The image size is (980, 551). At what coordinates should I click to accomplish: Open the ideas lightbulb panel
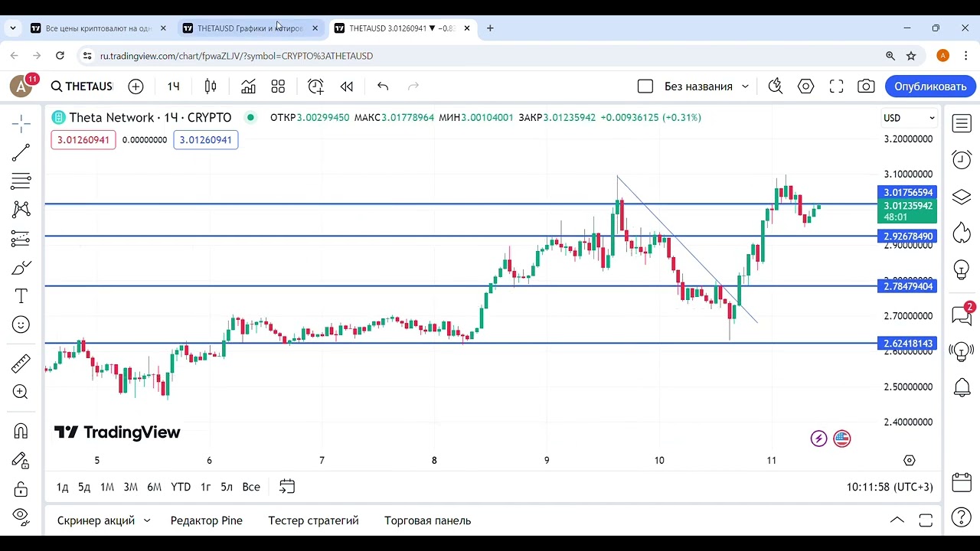[962, 269]
